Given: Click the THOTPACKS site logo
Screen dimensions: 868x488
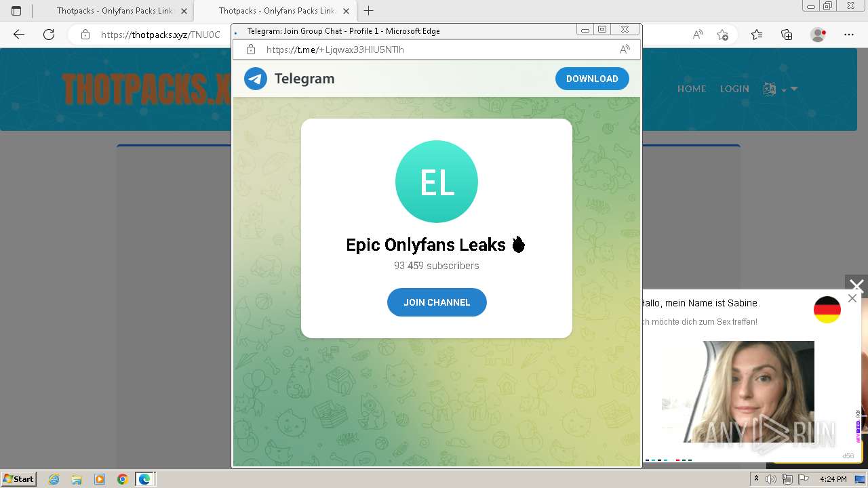Looking at the screenshot, I should pos(146,89).
